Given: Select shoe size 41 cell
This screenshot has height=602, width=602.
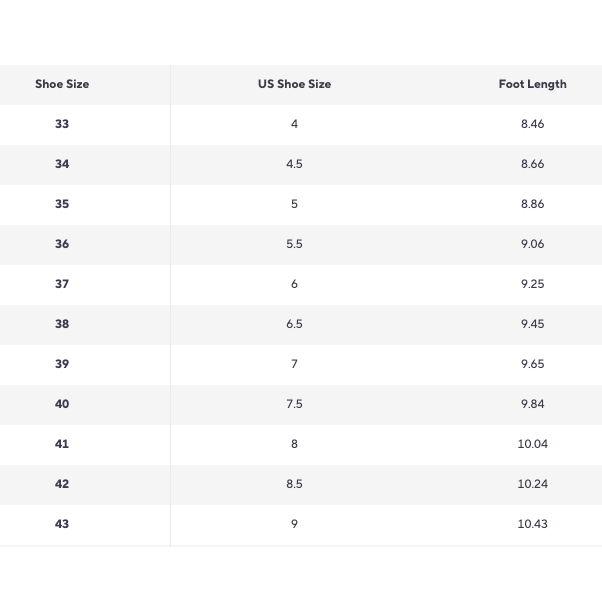Looking at the screenshot, I should pos(62,444).
